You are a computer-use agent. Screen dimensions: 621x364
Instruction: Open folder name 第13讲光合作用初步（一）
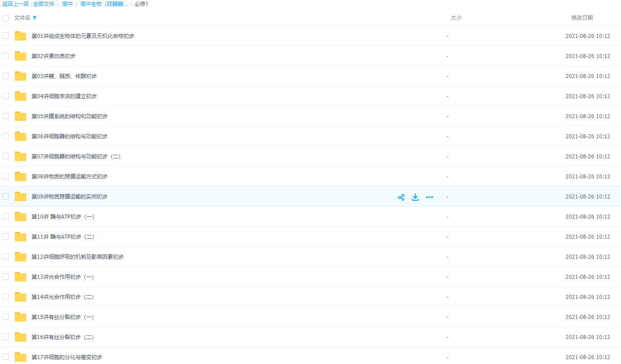pos(62,277)
